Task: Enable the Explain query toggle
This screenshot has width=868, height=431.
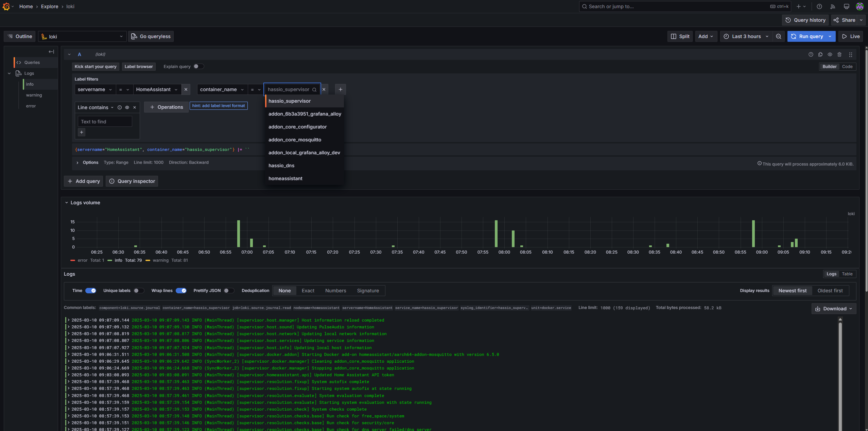Action: click(x=199, y=66)
